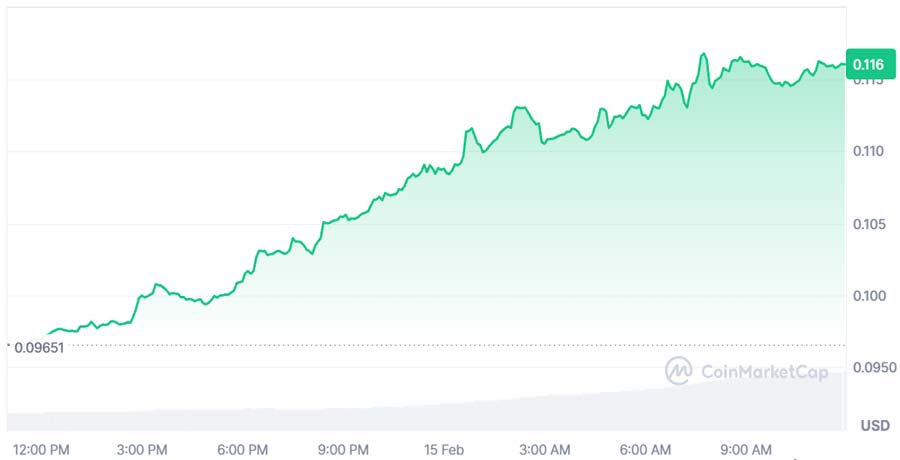Click the highest peak of the price line
Image resolution: width=900 pixels, height=460 pixels.
pyautogui.click(x=704, y=54)
